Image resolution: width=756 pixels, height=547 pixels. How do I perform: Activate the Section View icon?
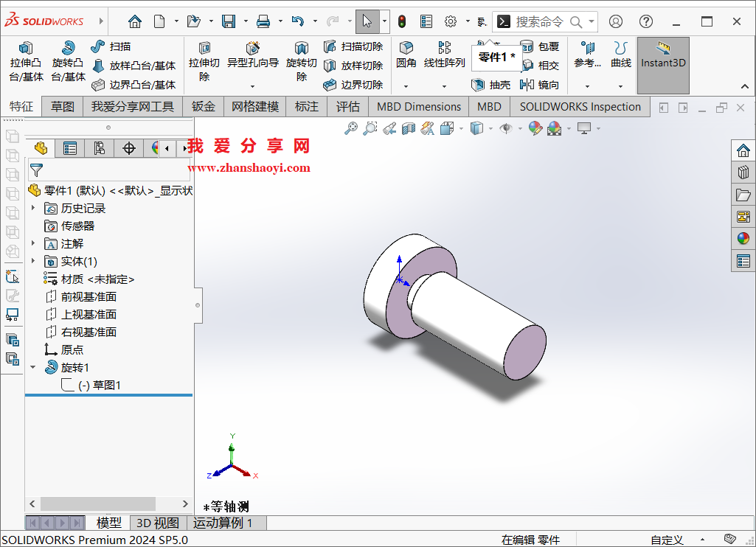tap(407, 128)
